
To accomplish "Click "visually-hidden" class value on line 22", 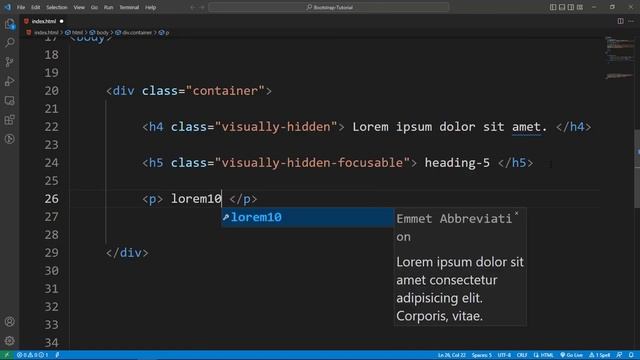I will (276, 127).
